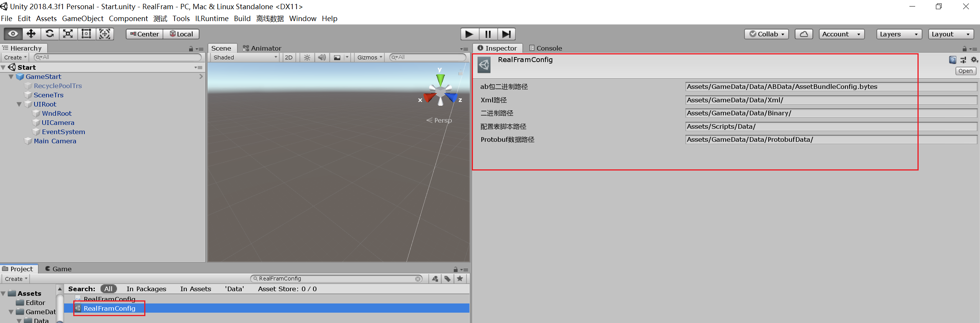
Task: Open the Layers dropdown
Action: 899,34
